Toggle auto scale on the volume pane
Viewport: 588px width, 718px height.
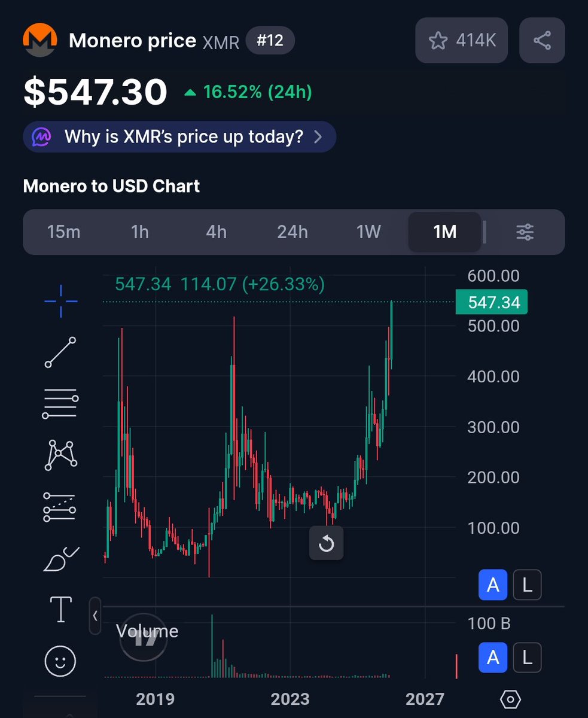[492, 658]
